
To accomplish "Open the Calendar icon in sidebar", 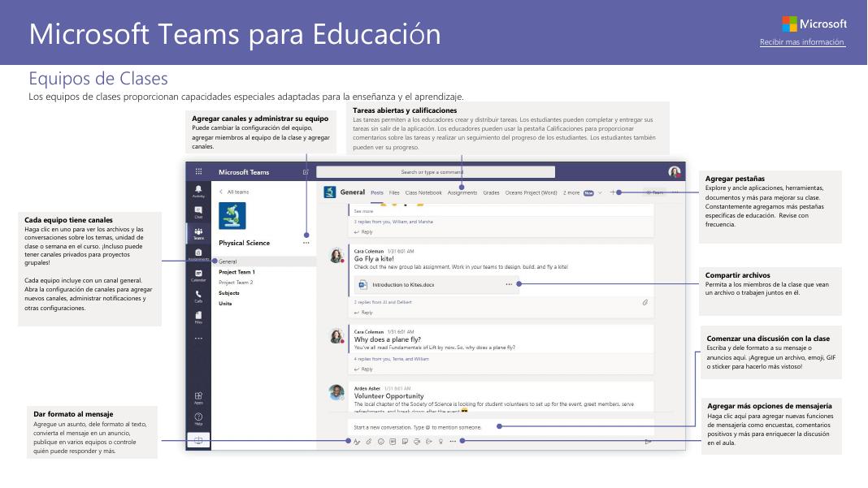I will click(198, 275).
